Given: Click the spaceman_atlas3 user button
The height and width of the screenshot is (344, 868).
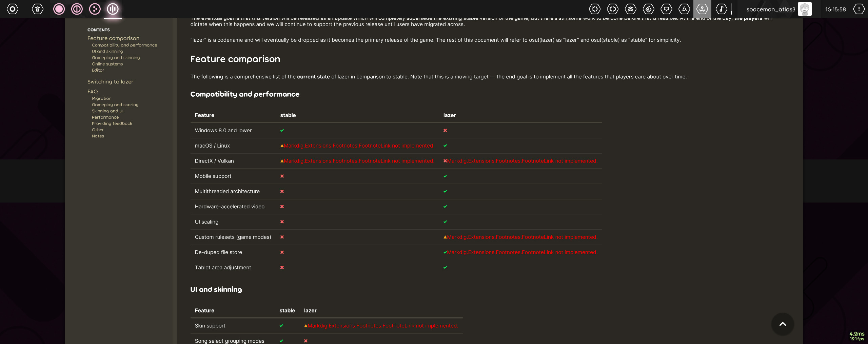Looking at the screenshot, I should [x=778, y=9].
